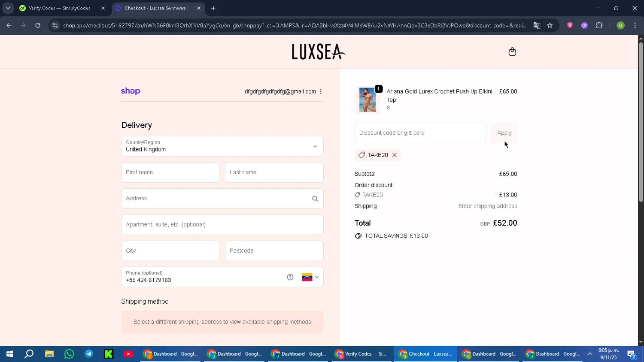Open the Windows Start menu
Image resolution: width=644 pixels, height=362 pixels.
click(x=9, y=354)
